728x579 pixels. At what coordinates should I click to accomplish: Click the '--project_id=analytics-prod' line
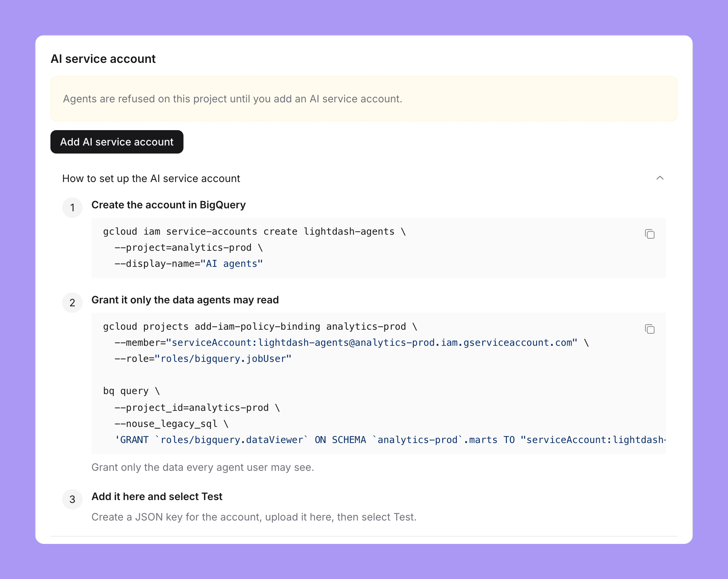(x=197, y=408)
